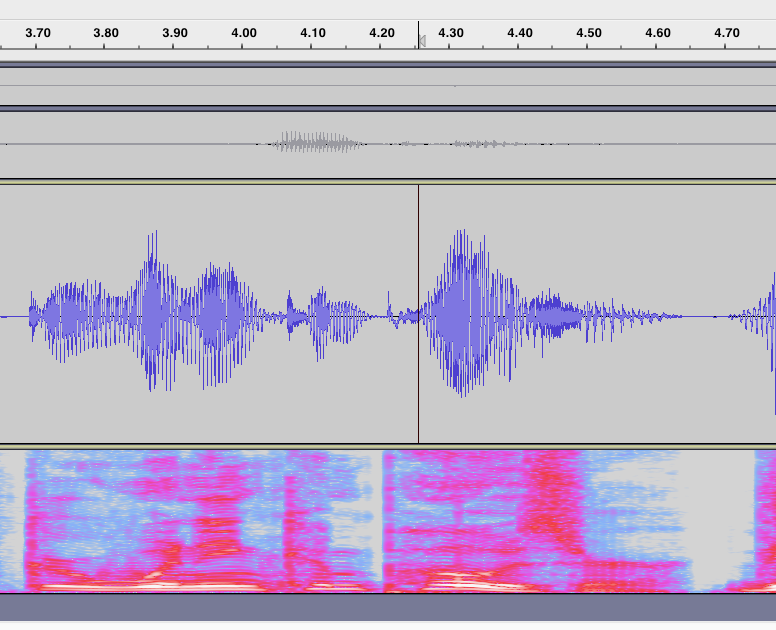Set position at 4.70 on the time ruler
Image resolution: width=776 pixels, height=630 pixels.
coord(727,33)
